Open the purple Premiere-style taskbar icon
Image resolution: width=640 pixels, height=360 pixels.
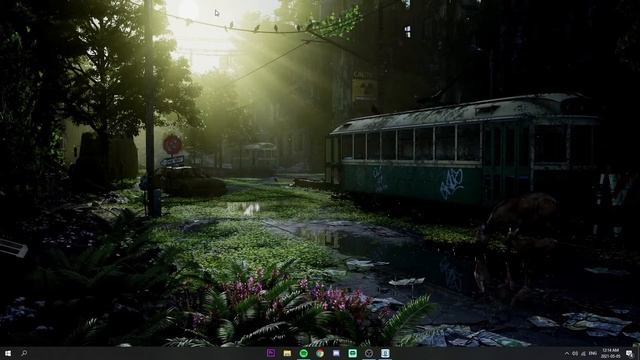coord(271,353)
